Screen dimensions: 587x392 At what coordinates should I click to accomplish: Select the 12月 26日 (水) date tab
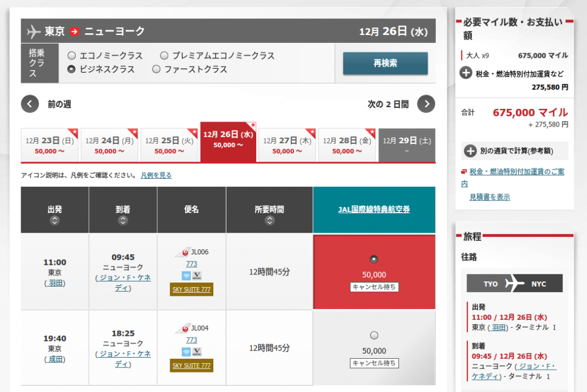(x=228, y=142)
